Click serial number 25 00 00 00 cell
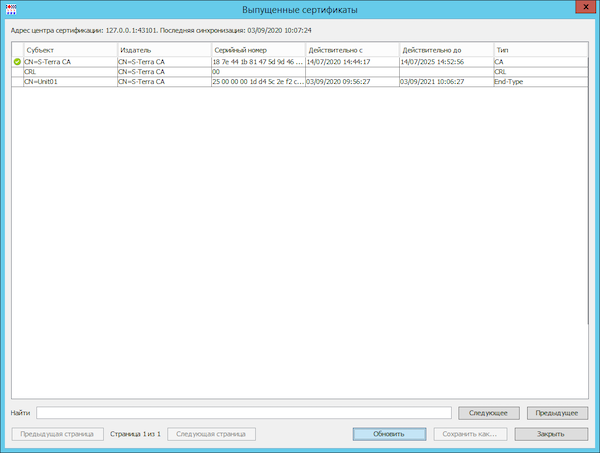Image resolution: width=600 pixels, height=453 pixels. (258, 81)
